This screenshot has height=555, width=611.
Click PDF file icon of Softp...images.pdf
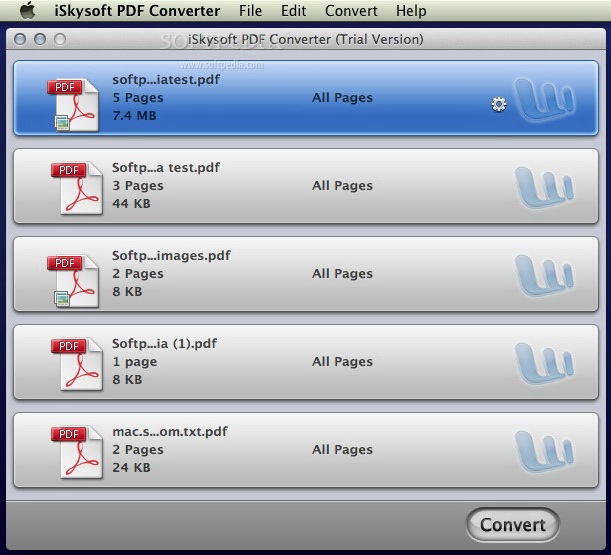click(x=73, y=281)
